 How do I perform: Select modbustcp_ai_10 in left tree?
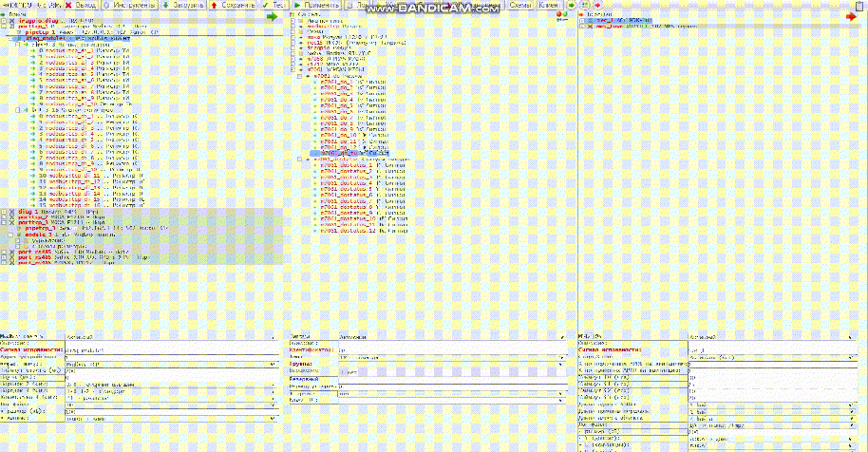[88, 104]
